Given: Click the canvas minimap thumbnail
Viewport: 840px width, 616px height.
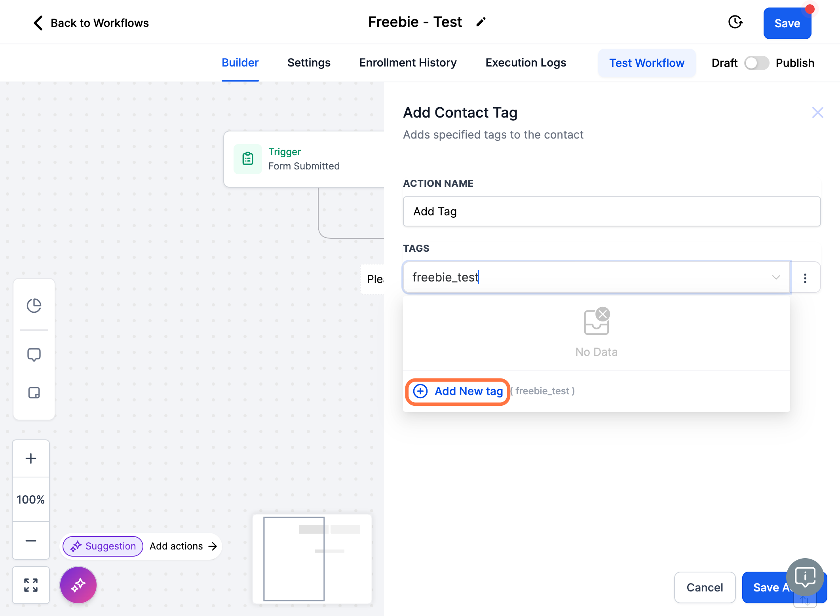Looking at the screenshot, I should click(312, 559).
